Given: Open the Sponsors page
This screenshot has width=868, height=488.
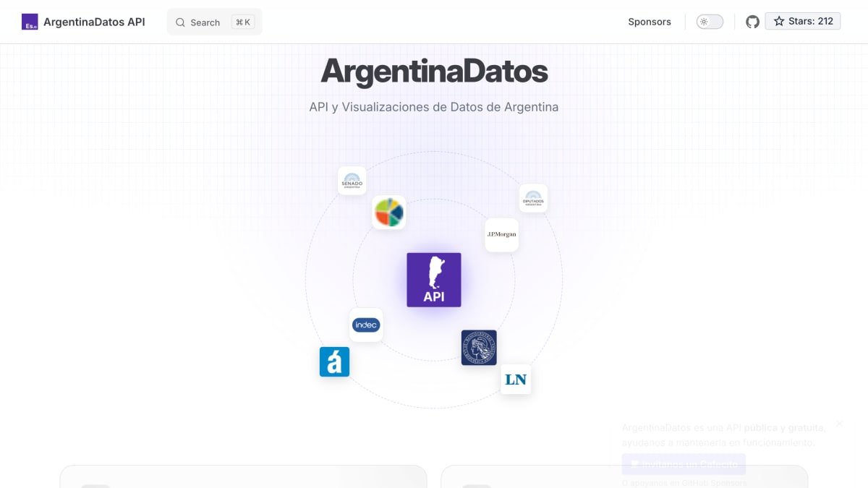Looking at the screenshot, I should (x=650, y=22).
